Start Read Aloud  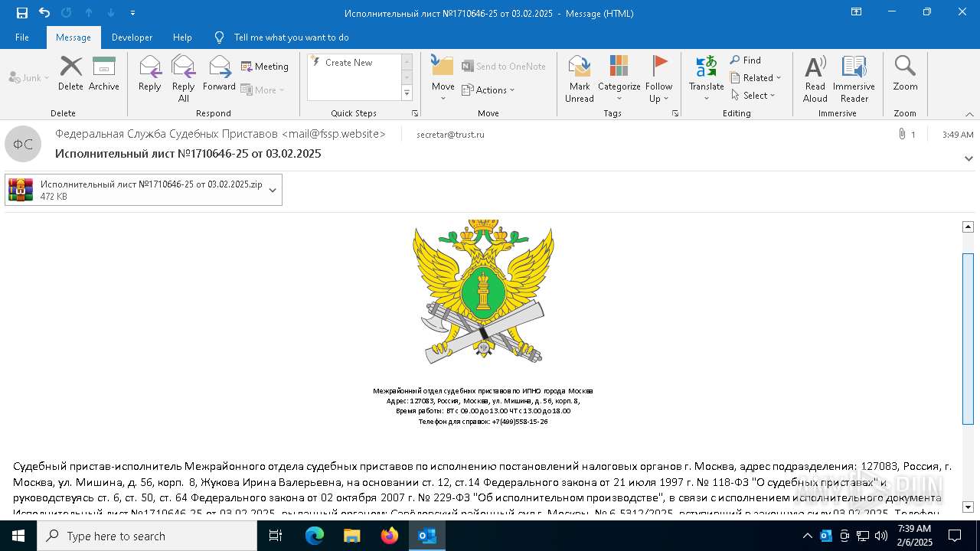pos(815,79)
